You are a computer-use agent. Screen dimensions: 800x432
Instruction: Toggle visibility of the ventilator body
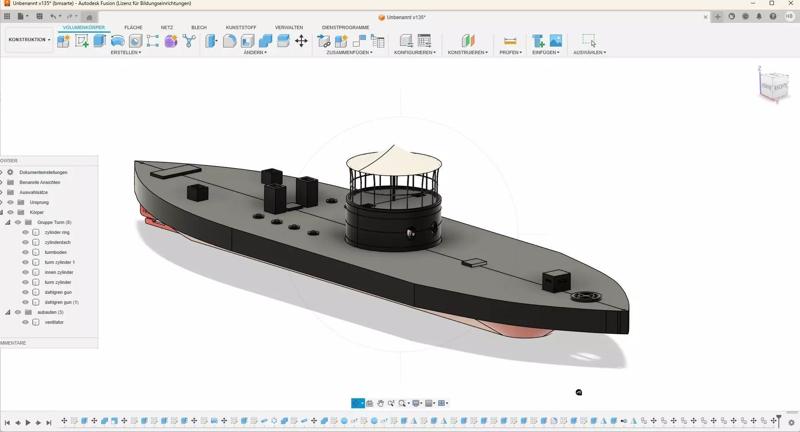point(26,322)
